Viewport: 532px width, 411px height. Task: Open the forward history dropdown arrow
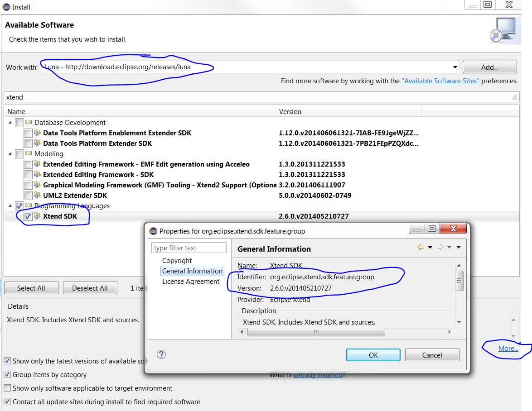click(449, 247)
